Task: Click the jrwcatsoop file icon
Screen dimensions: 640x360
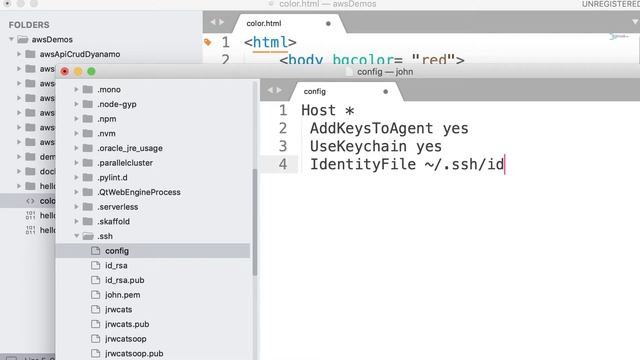Action: point(96,339)
